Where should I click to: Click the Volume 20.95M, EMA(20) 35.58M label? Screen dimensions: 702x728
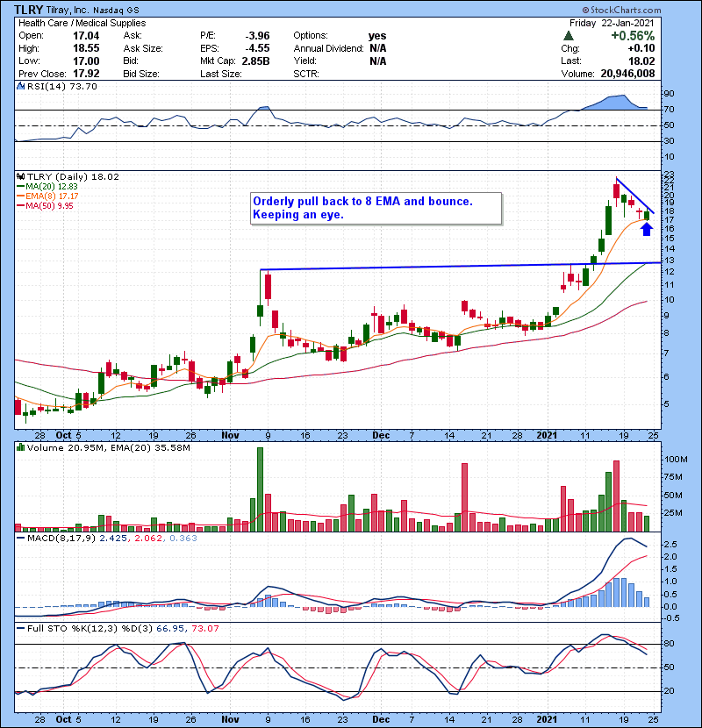click(108, 448)
